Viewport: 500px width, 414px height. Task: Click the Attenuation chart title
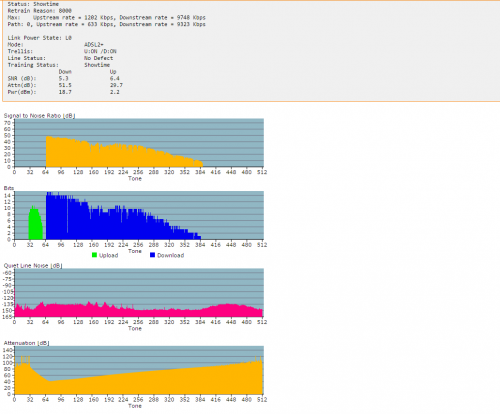(x=26, y=343)
